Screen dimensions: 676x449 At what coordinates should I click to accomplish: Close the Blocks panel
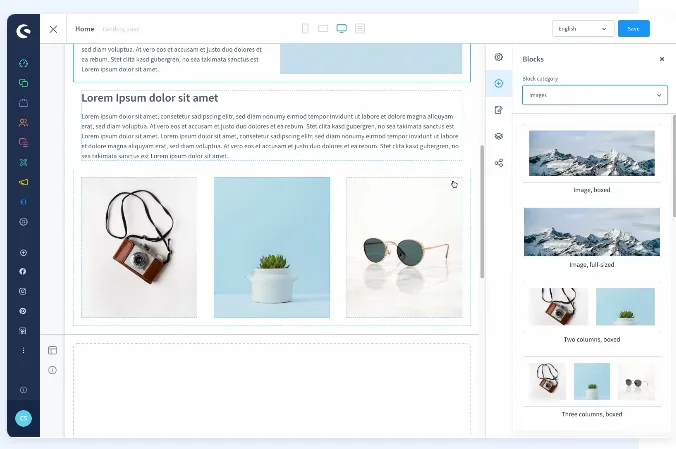click(x=662, y=59)
